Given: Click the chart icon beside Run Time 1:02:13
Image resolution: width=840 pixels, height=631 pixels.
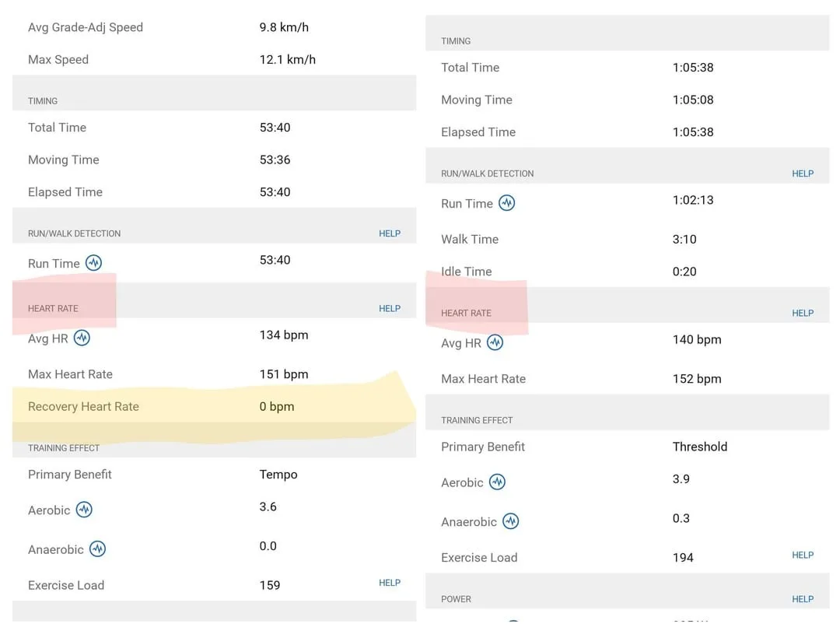Looking at the screenshot, I should [506, 204].
